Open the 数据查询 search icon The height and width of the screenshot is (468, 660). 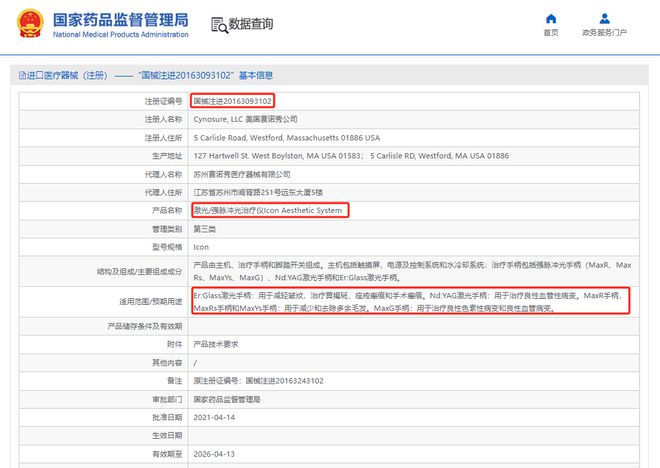(x=219, y=25)
